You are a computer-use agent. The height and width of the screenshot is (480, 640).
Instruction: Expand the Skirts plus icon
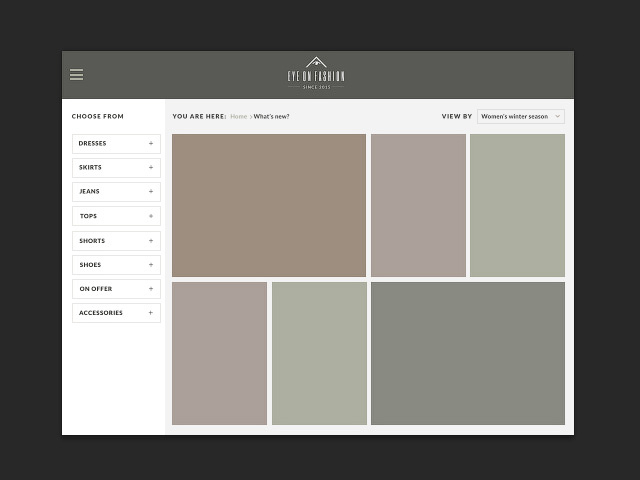(151, 168)
